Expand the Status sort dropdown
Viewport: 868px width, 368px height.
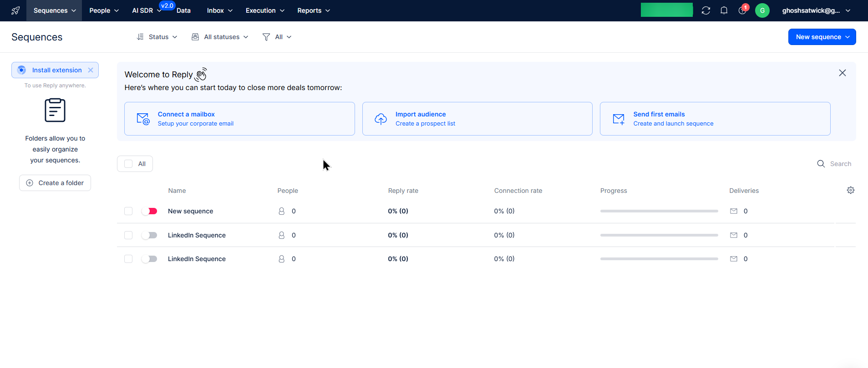coord(157,37)
